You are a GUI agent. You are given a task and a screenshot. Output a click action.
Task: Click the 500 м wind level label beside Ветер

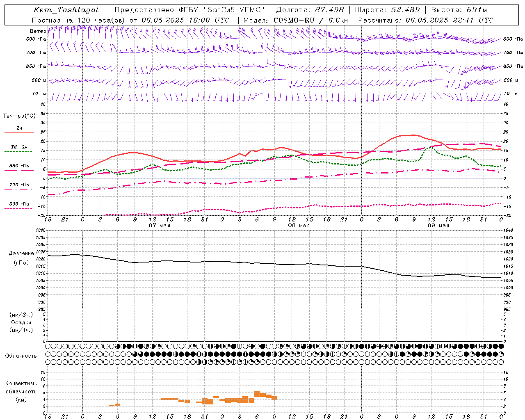(39, 80)
